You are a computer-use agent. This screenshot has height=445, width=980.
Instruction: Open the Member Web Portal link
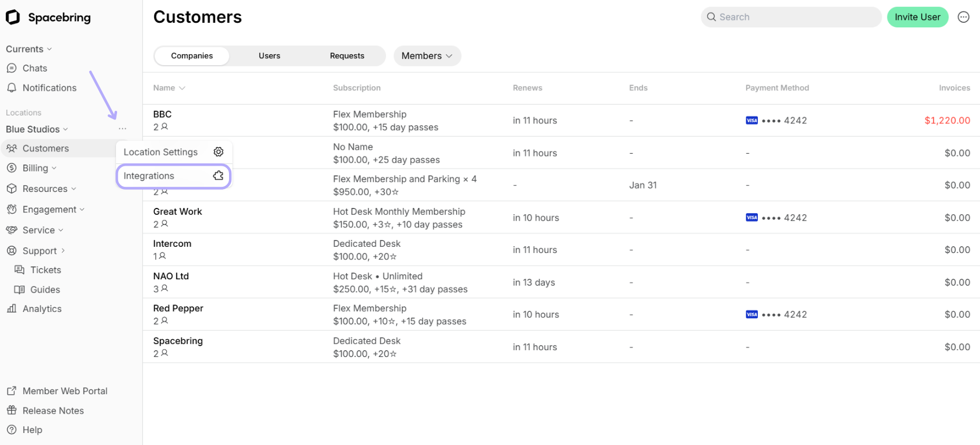click(57, 391)
